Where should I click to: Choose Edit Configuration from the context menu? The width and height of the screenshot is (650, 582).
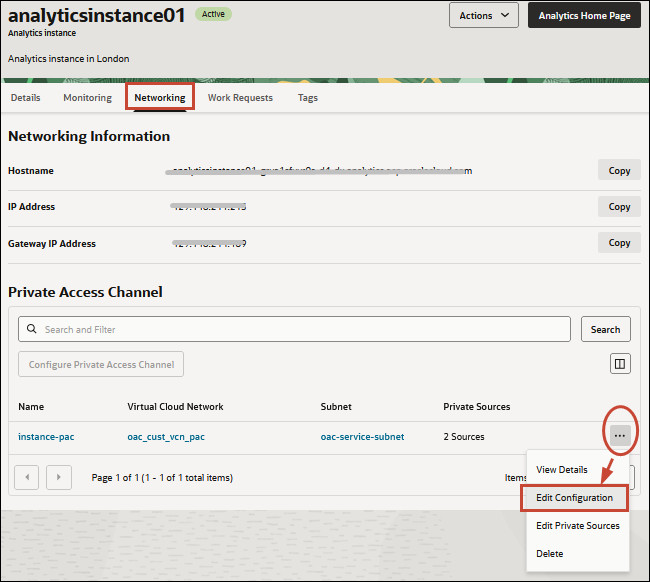[574, 497]
